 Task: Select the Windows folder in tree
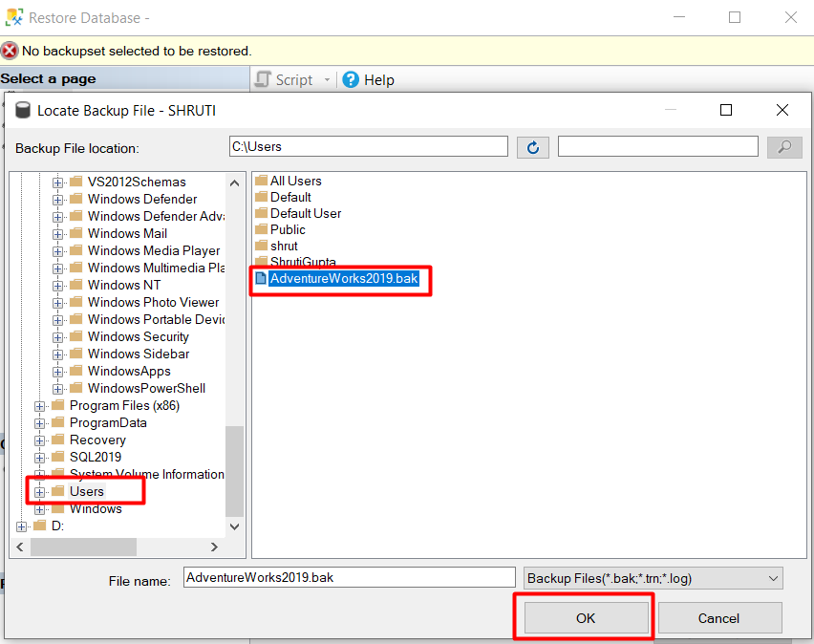(x=96, y=508)
